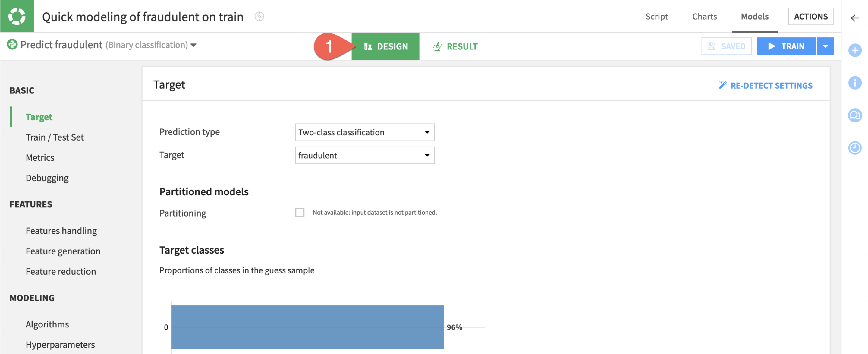Open Train / Test Set settings
868x354 pixels.
tap(55, 137)
